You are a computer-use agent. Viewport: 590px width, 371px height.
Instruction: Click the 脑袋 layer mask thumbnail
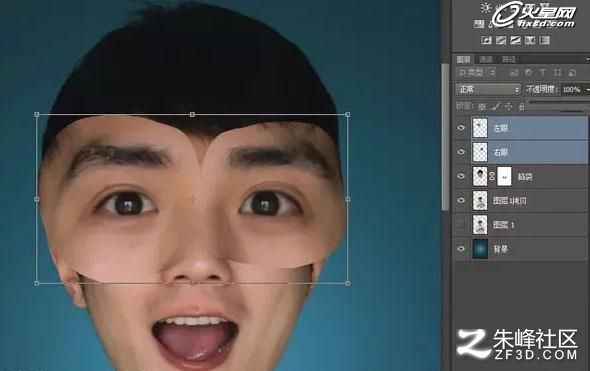point(505,176)
